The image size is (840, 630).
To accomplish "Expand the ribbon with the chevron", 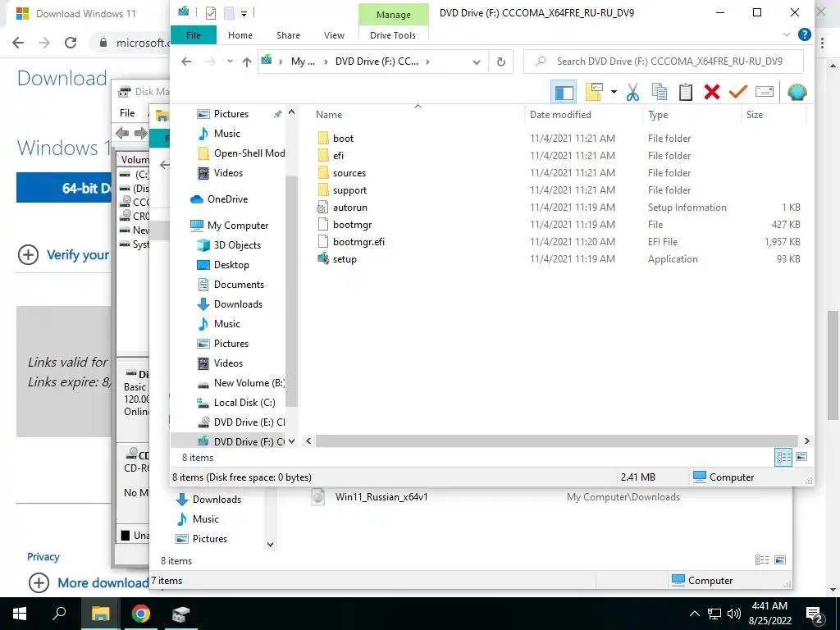I will tap(787, 34).
